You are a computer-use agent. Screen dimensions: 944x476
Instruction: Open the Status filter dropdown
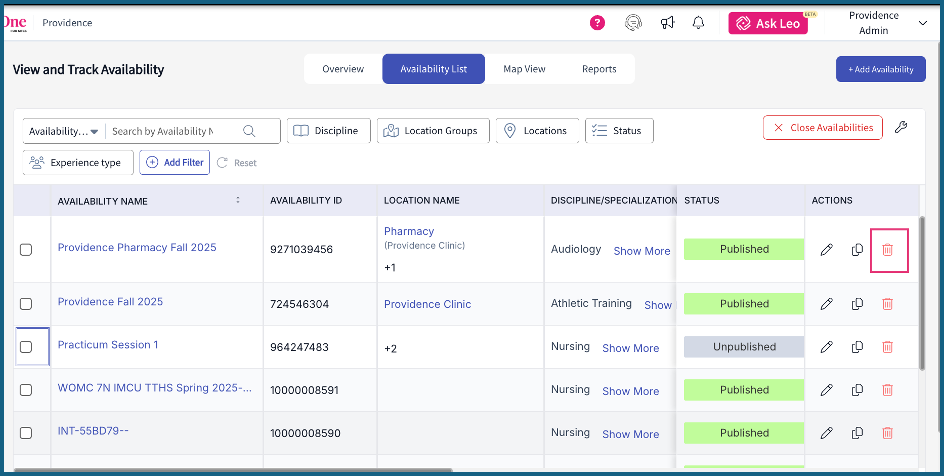click(x=618, y=131)
